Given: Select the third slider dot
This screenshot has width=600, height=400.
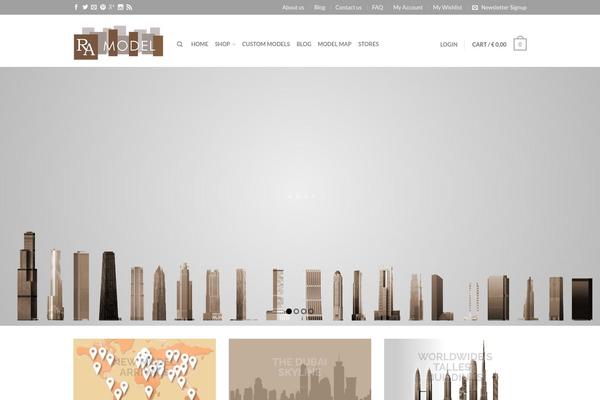Looking at the screenshot, I should 303,311.
